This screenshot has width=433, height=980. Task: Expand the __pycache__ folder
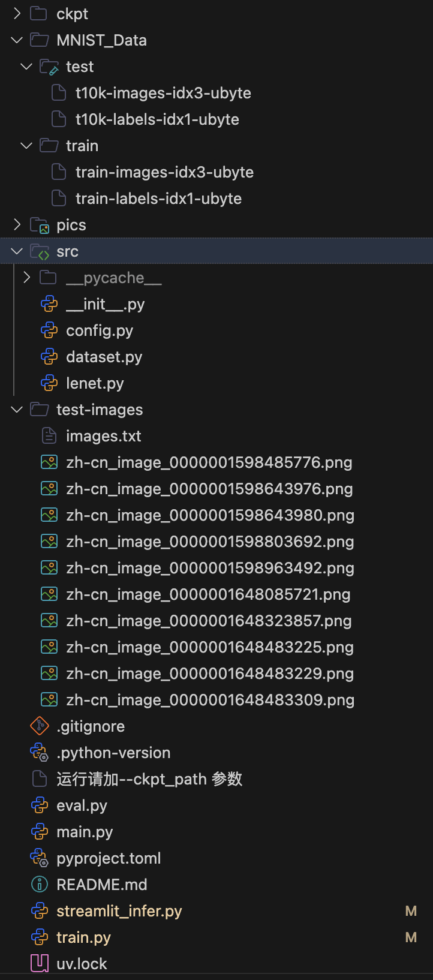point(26,277)
